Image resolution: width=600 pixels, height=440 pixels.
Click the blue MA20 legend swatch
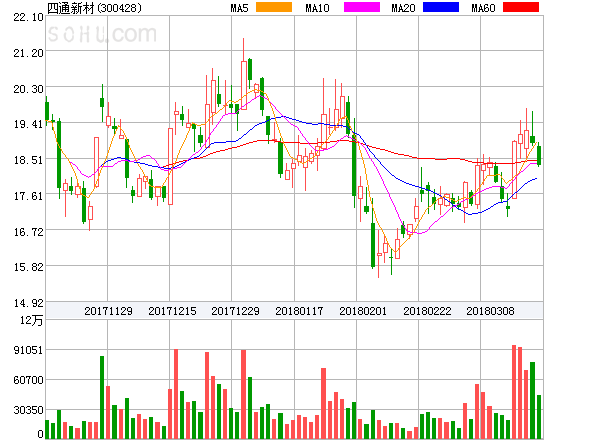tap(441, 7)
